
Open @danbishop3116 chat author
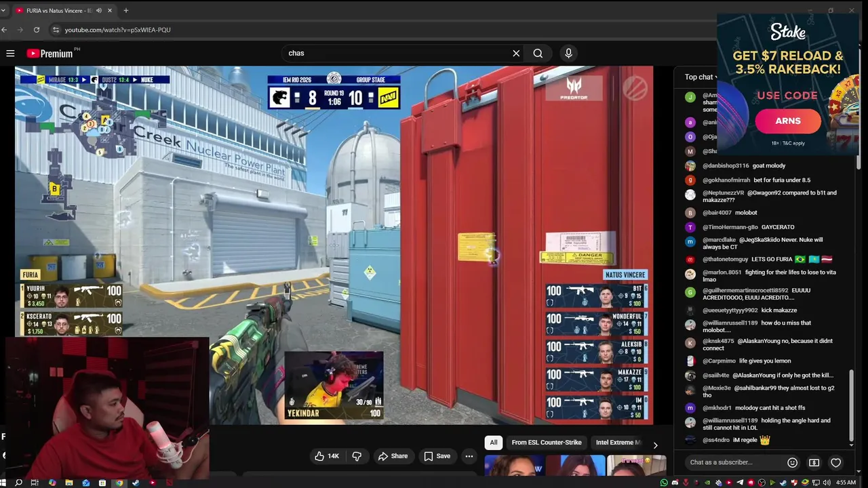(726, 166)
